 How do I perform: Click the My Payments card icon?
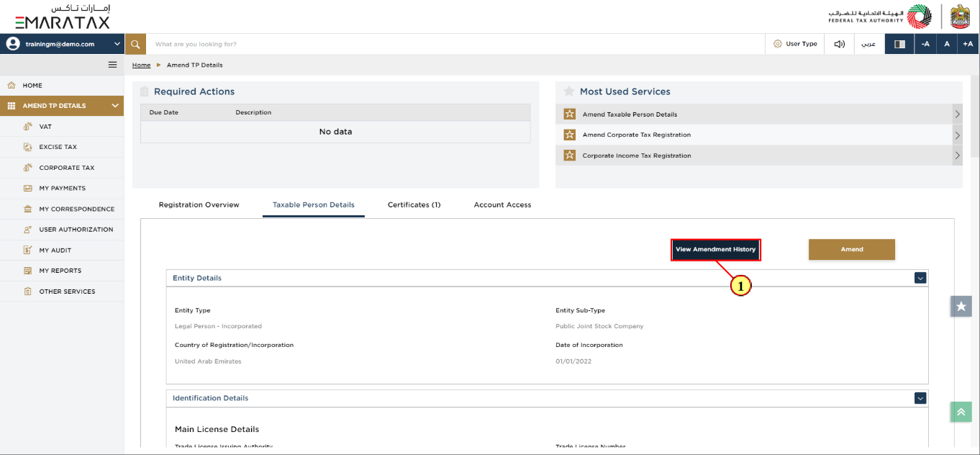[27, 188]
